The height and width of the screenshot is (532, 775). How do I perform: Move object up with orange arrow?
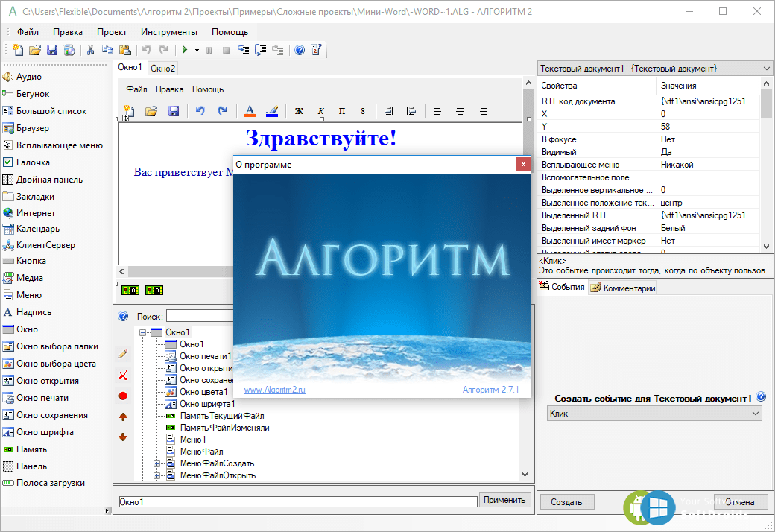123,417
